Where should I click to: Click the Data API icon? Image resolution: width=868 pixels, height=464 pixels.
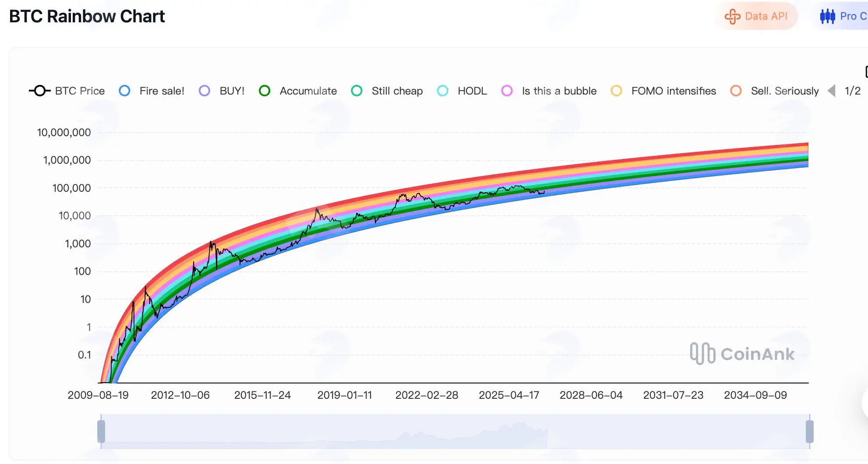[x=732, y=17]
